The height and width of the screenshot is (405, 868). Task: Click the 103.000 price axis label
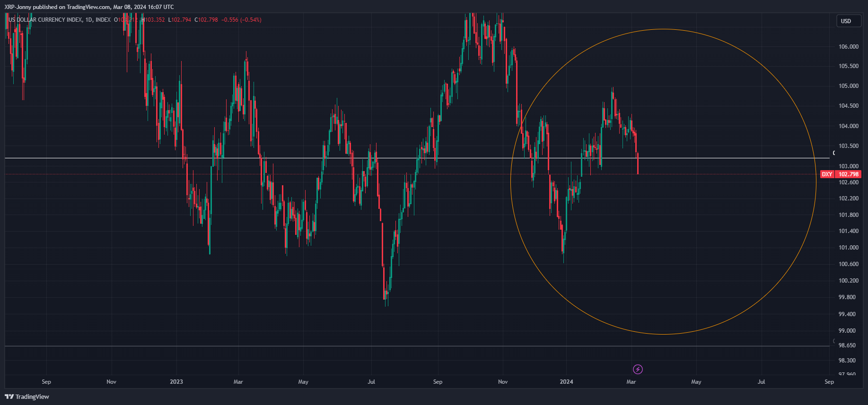click(849, 166)
